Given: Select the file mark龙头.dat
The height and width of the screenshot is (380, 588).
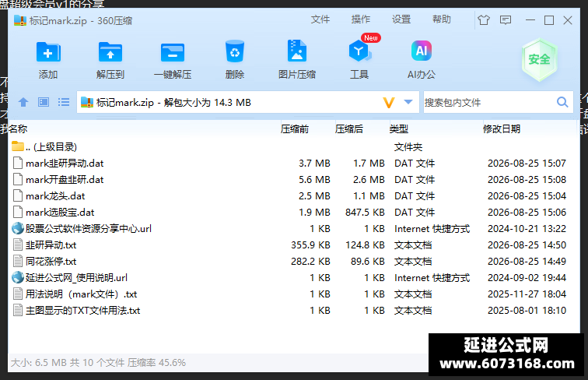Looking at the screenshot, I should point(55,196).
